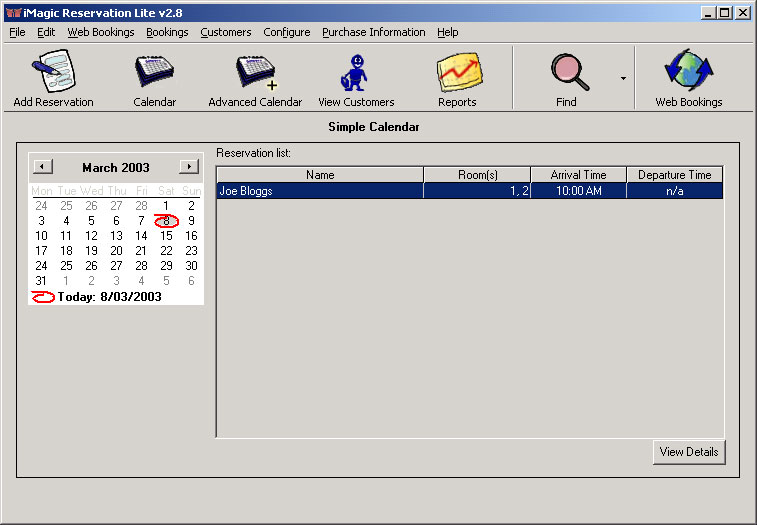Open the Configure menu
Screen dimensions: 757x525
tap(287, 32)
